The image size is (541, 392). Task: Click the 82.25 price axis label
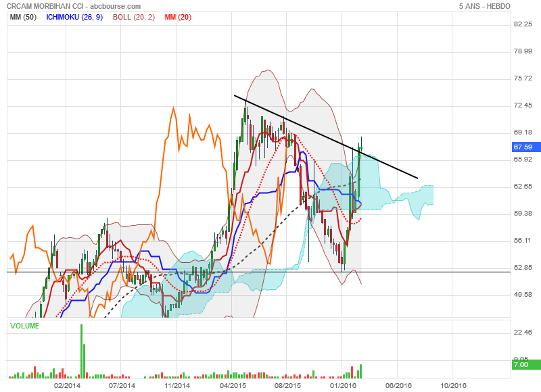(523, 24)
